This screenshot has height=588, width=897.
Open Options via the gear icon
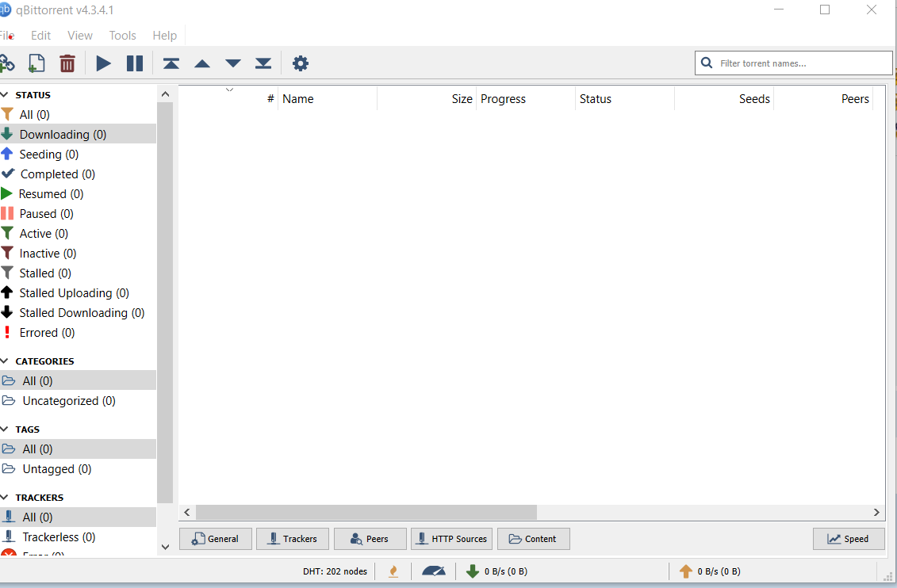point(301,63)
